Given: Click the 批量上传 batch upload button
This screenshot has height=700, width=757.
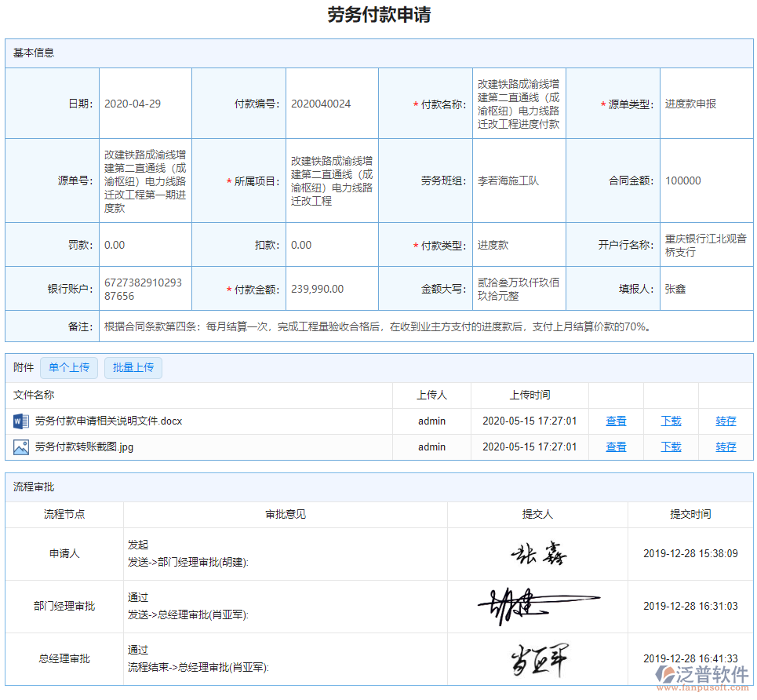Looking at the screenshot, I should coord(133,367).
